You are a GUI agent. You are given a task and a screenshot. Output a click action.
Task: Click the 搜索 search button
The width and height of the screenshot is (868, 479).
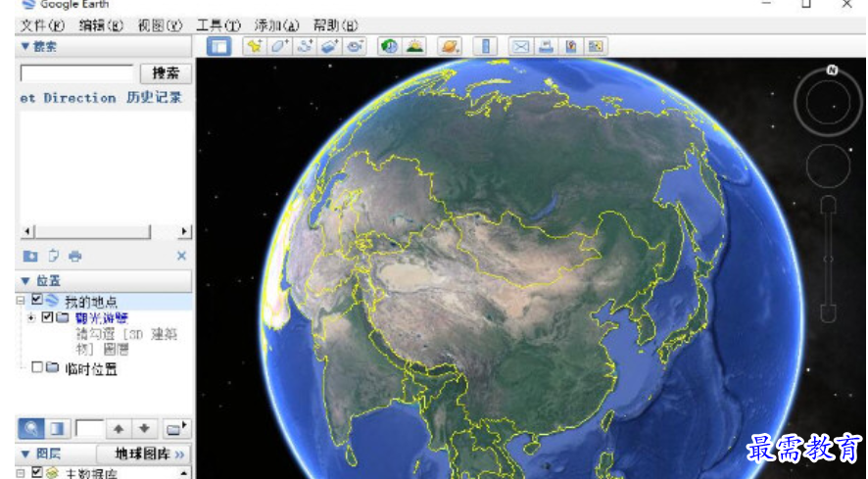pos(166,73)
